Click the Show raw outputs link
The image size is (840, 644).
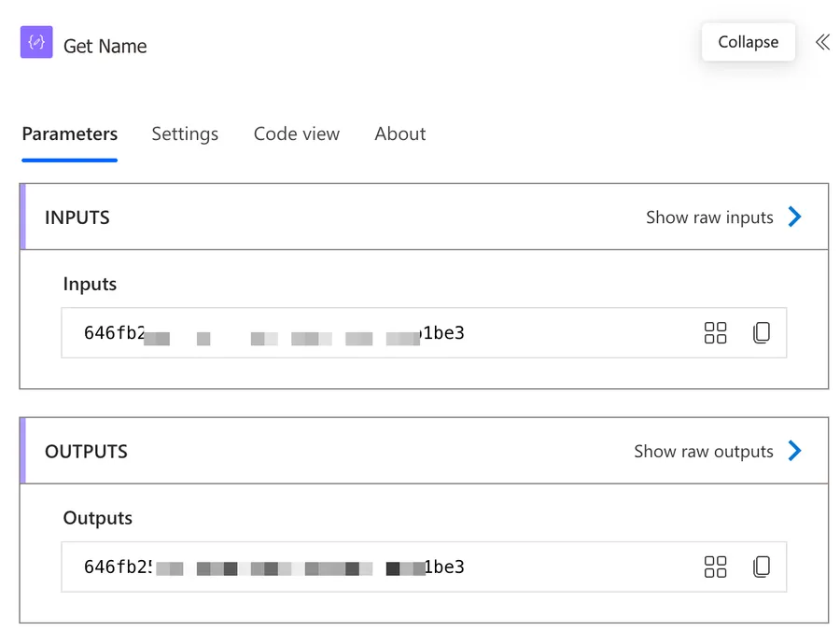pos(704,451)
